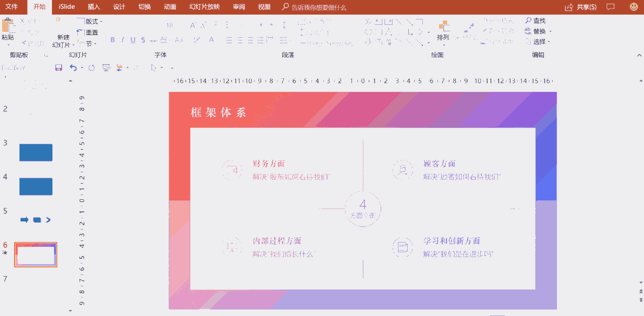
Task: Start slideshow from beginning icon in quick toolbar
Action: tap(106, 68)
